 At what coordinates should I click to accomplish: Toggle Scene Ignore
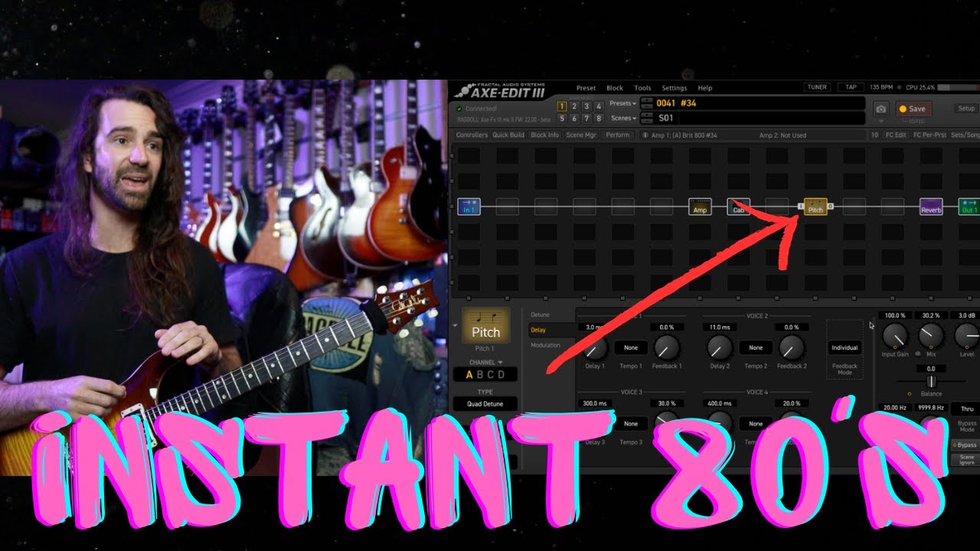967,459
